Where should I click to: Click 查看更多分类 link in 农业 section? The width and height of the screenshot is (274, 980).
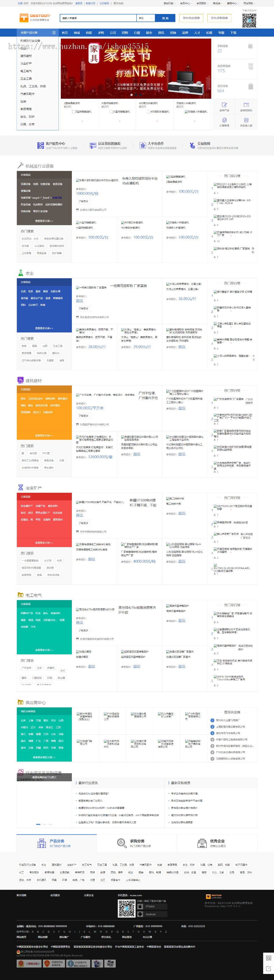point(44,328)
